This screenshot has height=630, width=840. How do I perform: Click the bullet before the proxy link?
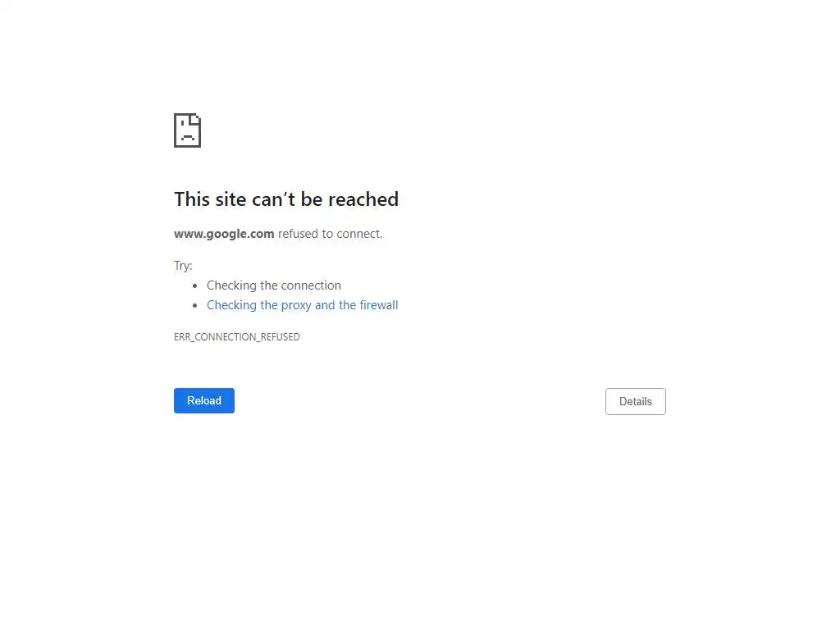point(195,305)
